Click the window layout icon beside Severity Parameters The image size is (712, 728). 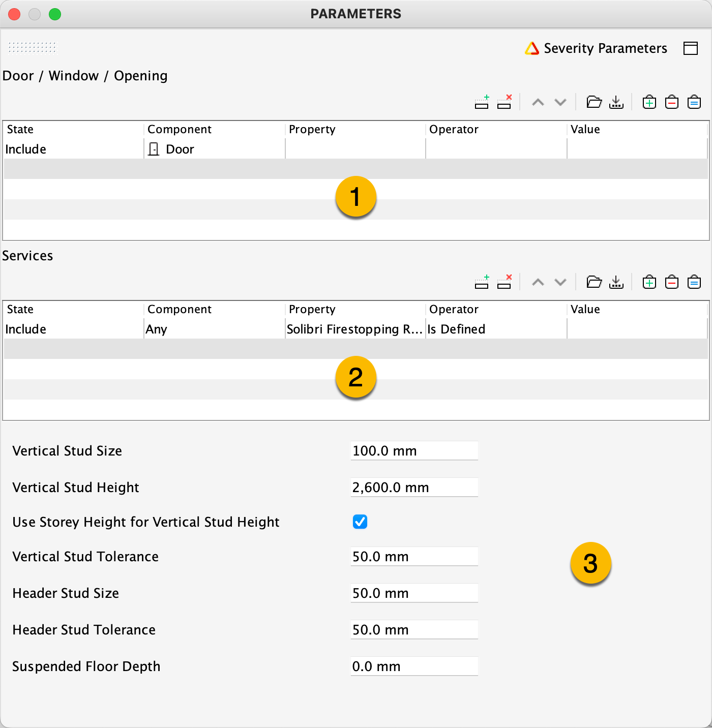tap(691, 48)
